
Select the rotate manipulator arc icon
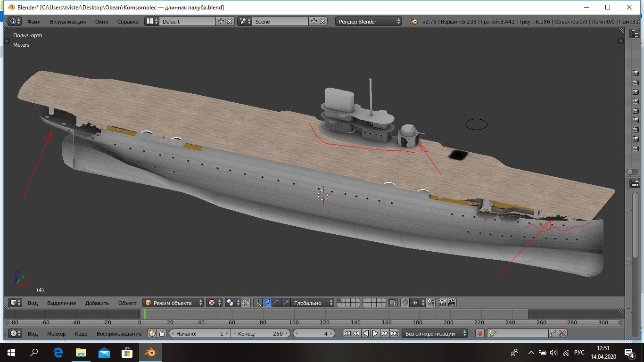pos(276,303)
